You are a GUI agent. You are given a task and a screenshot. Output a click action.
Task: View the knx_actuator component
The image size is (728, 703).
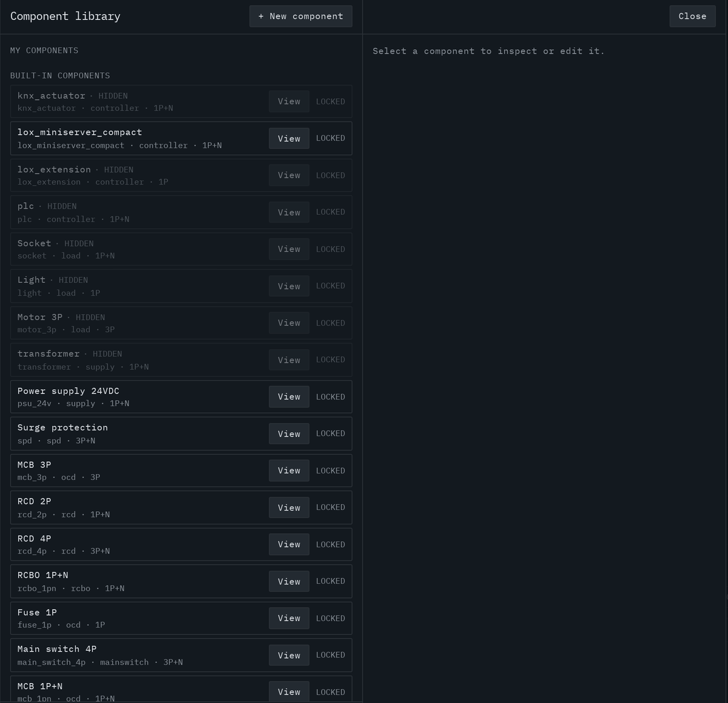[x=289, y=101]
